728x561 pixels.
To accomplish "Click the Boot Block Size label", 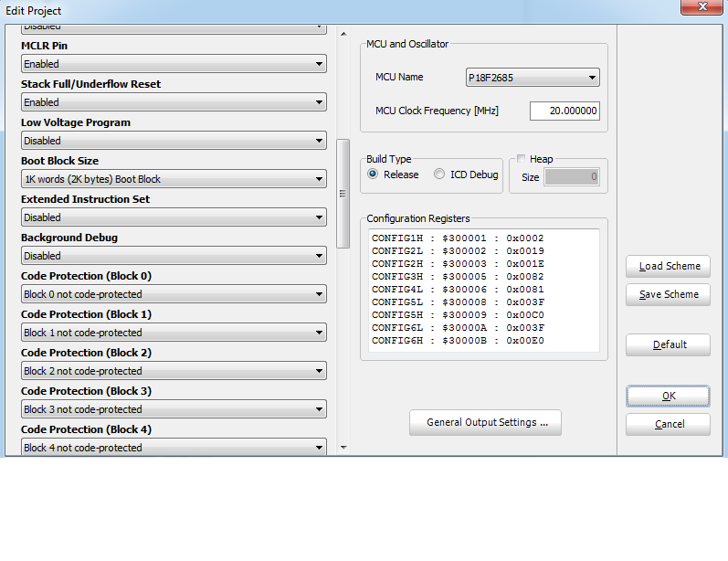I will coord(60,161).
